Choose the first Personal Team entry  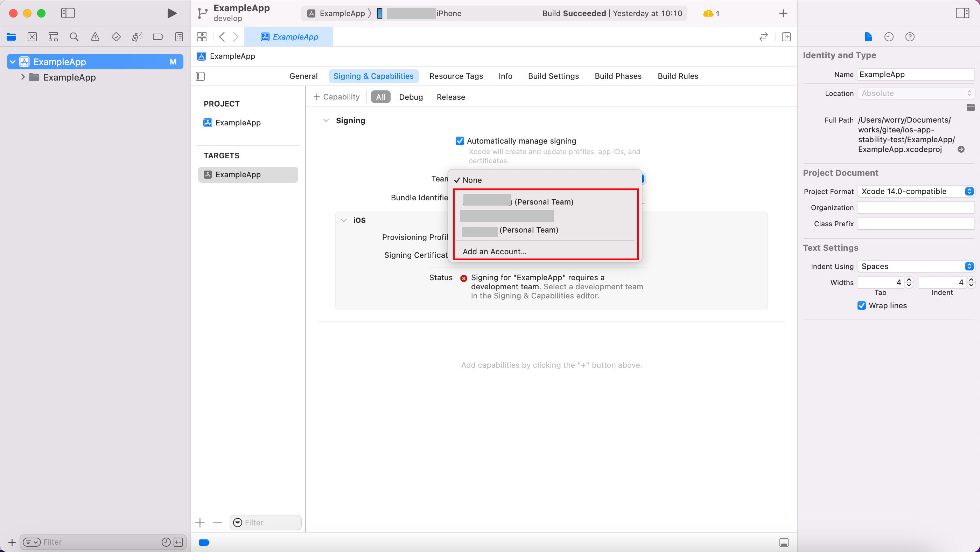[545, 202]
